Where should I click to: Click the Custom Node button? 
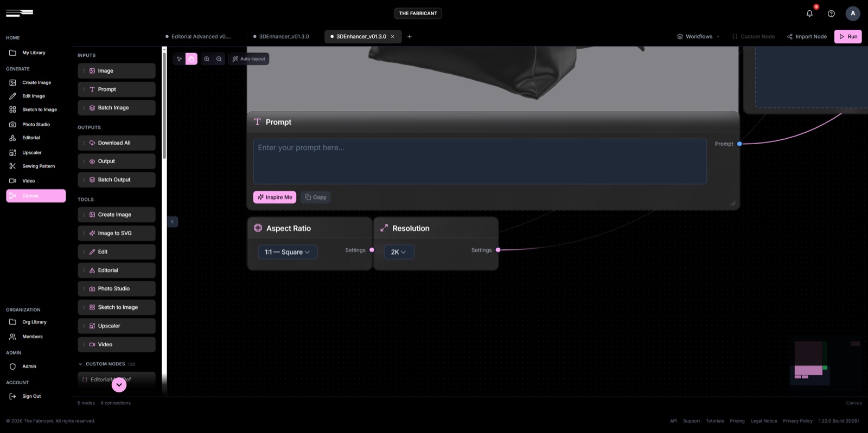pos(754,37)
